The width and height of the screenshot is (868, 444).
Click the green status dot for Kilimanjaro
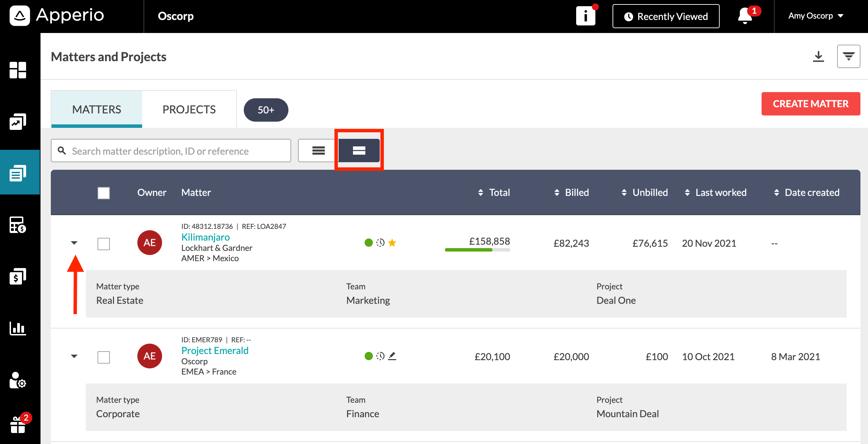pyautogui.click(x=369, y=243)
